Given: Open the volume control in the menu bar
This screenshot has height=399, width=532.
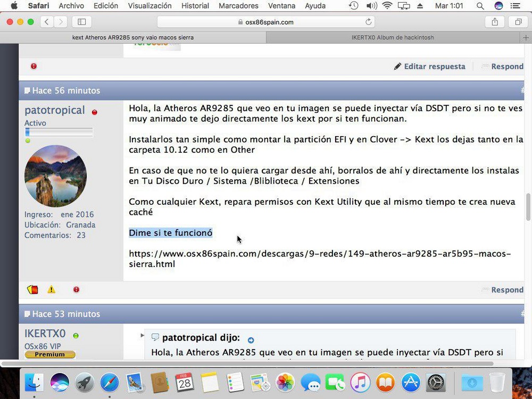Looking at the screenshot, I should click(x=371, y=6).
